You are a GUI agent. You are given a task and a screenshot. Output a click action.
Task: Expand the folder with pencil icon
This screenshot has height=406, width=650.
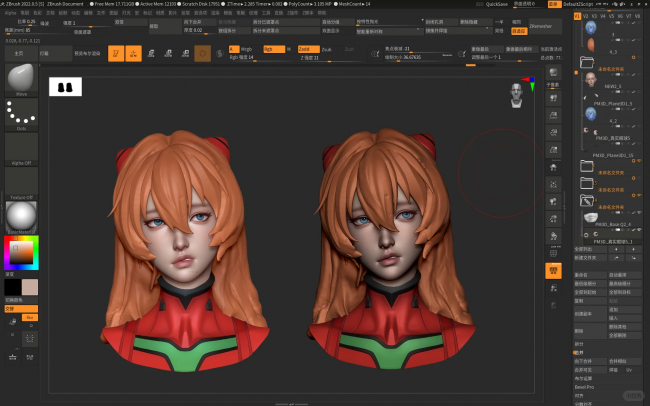click(587, 201)
